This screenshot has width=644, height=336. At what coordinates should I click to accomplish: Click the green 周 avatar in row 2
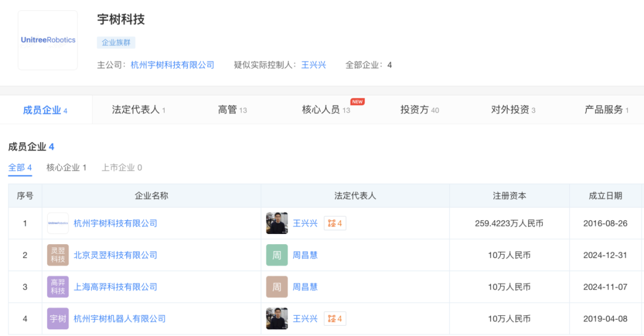click(x=277, y=255)
